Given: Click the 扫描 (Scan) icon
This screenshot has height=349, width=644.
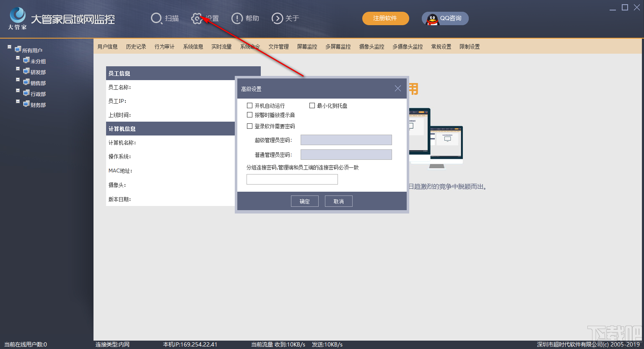Looking at the screenshot, I should coord(156,18).
